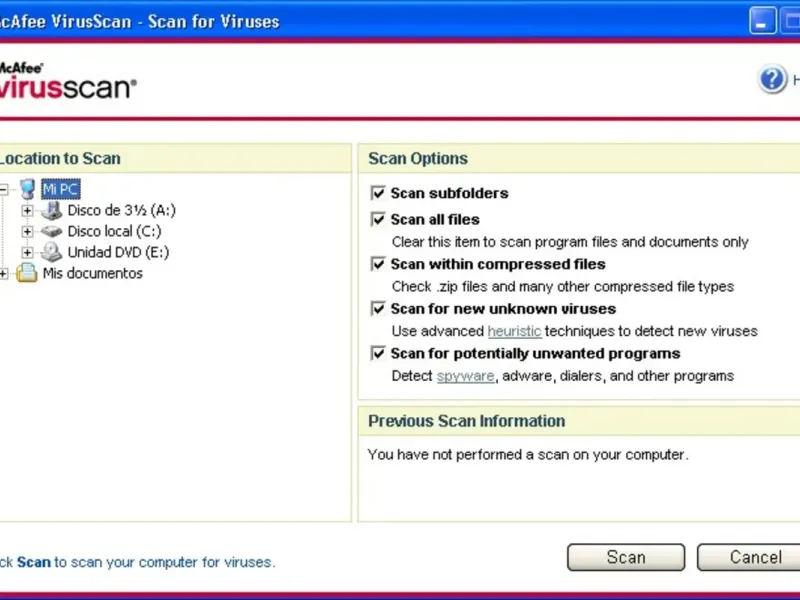Click the blue Help question mark icon
This screenshot has height=600, width=800.
click(x=772, y=79)
